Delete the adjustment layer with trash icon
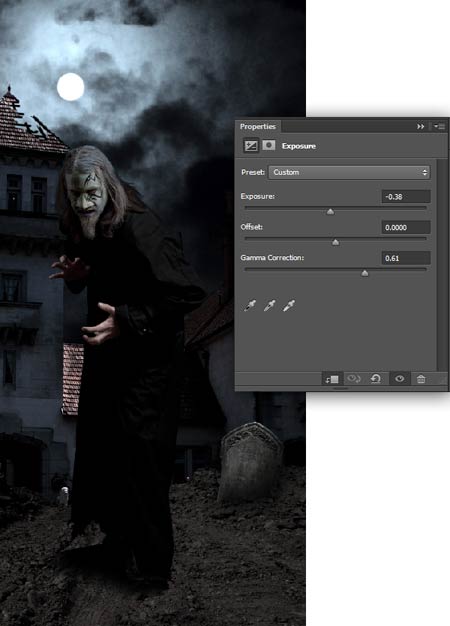The width and height of the screenshot is (450, 626). 421,378
